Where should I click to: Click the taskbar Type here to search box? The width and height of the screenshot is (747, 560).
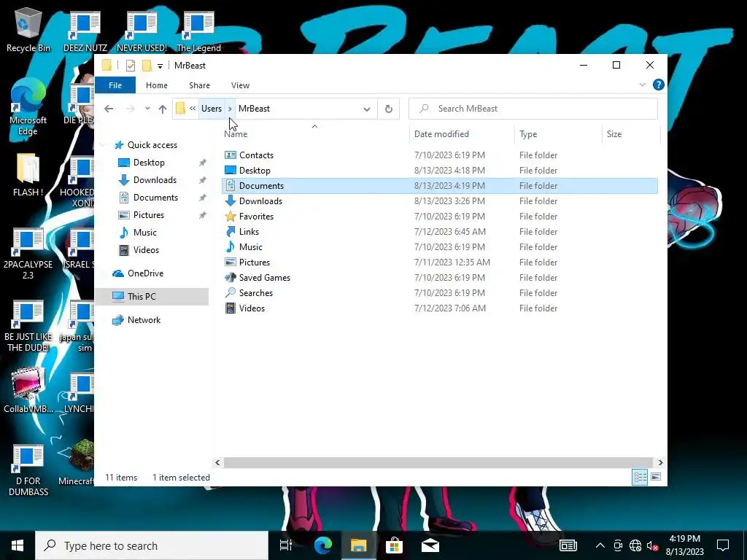[152, 545]
